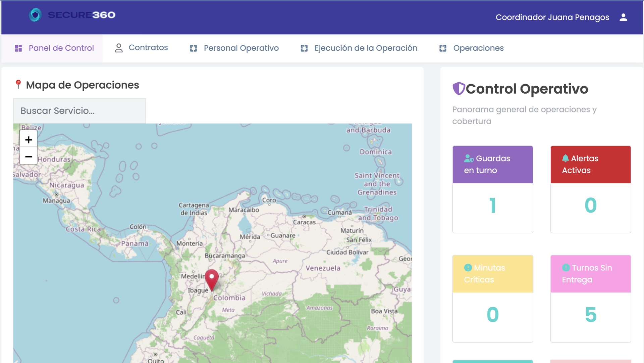
Task: Click the Panorama general de operaciones text
Action: point(524,115)
